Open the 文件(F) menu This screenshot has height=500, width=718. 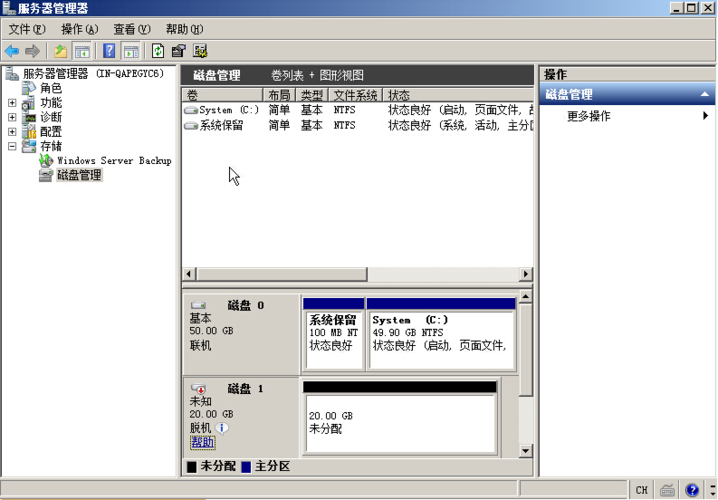pos(27,29)
